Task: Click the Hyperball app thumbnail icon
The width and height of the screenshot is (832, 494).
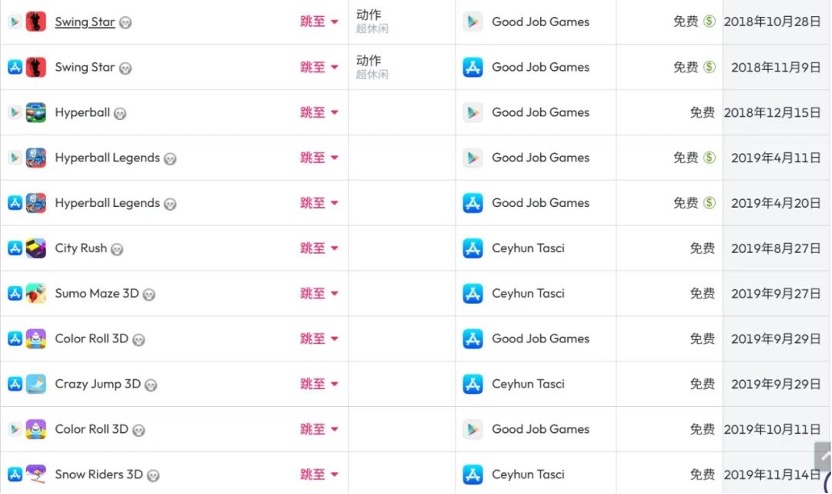Action: 36,113
